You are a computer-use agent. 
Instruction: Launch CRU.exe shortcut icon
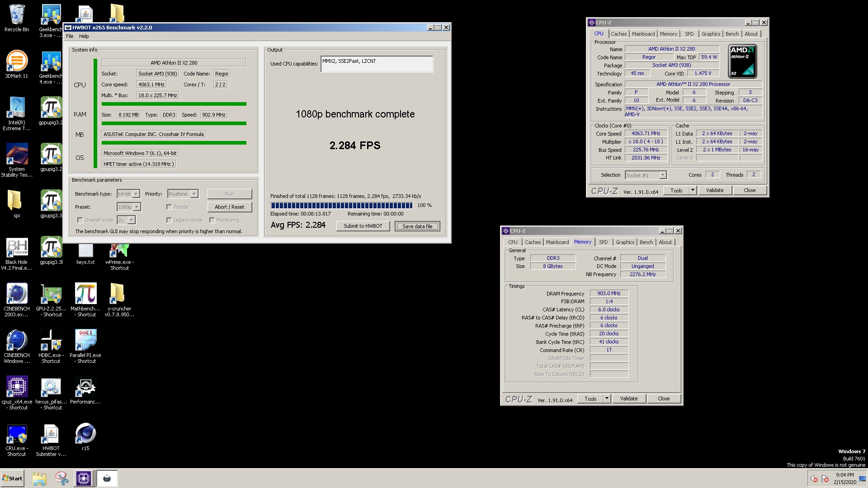point(17,440)
